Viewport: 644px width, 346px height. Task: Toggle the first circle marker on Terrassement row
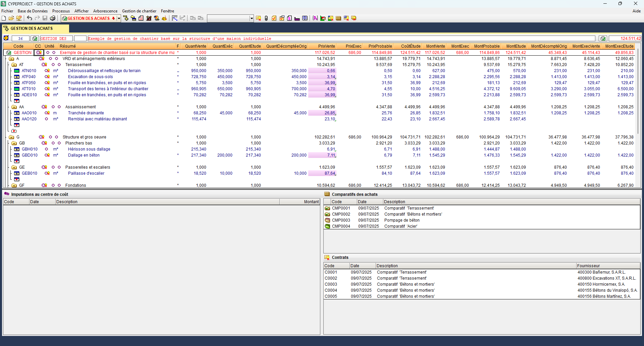[x=53, y=65]
